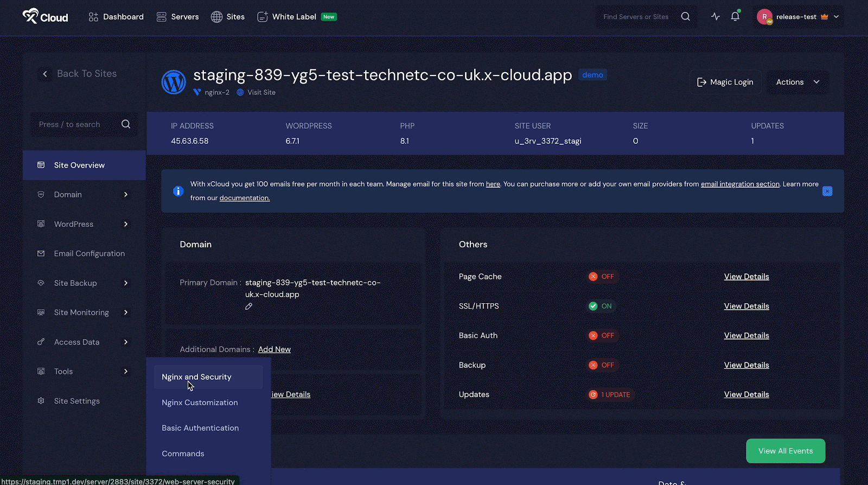Go to the Servers section
The image size is (868, 485).
(177, 17)
